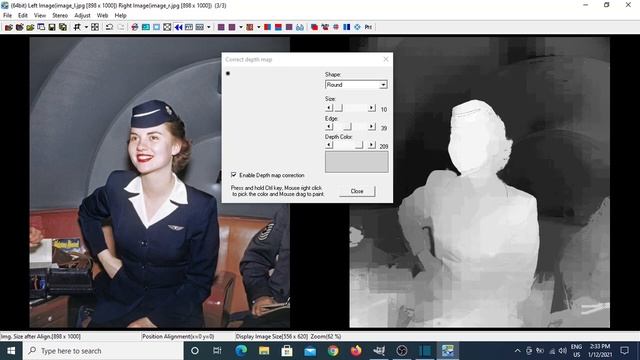The width and height of the screenshot is (640, 360).
Task: Open the Stereo menu
Action: (60, 16)
